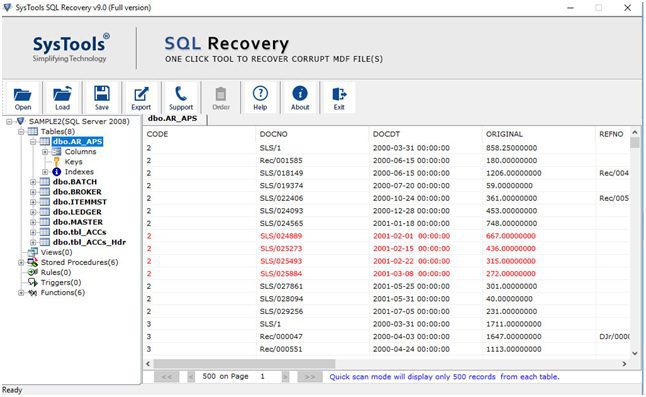646x397 pixels.
Task: Click cell SLS/018149
Action: 281,173
